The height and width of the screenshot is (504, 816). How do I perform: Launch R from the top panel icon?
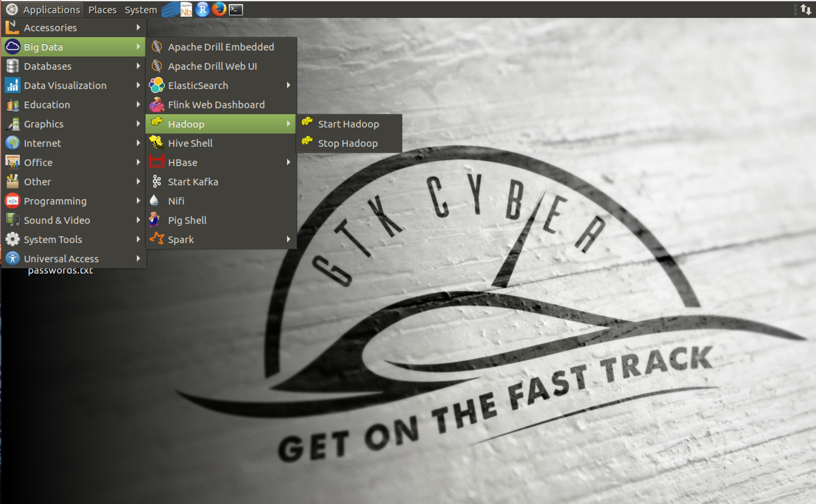[x=202, y=9]
